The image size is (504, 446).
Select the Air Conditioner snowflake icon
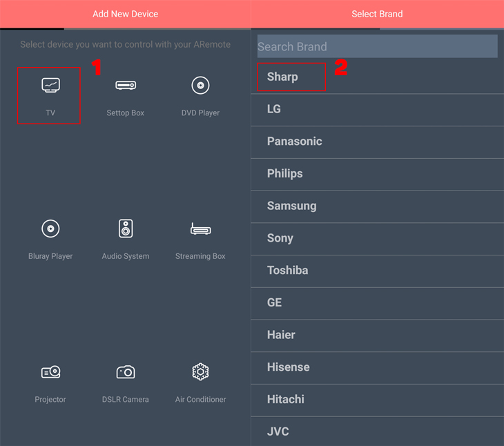click(x=201, y=372)
